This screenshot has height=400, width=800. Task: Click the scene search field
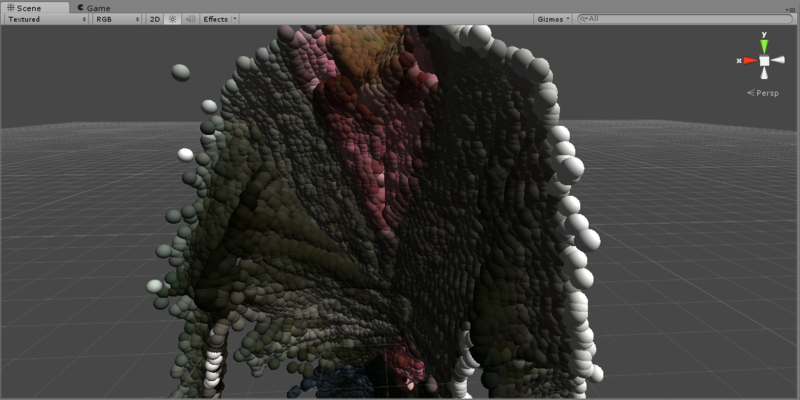pyautogui.click(x=685, y=19)
